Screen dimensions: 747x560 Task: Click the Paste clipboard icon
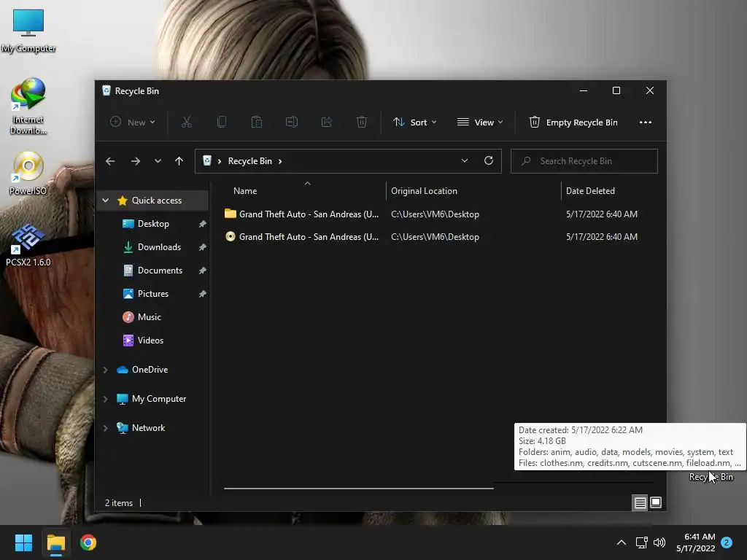click(257, 122)
